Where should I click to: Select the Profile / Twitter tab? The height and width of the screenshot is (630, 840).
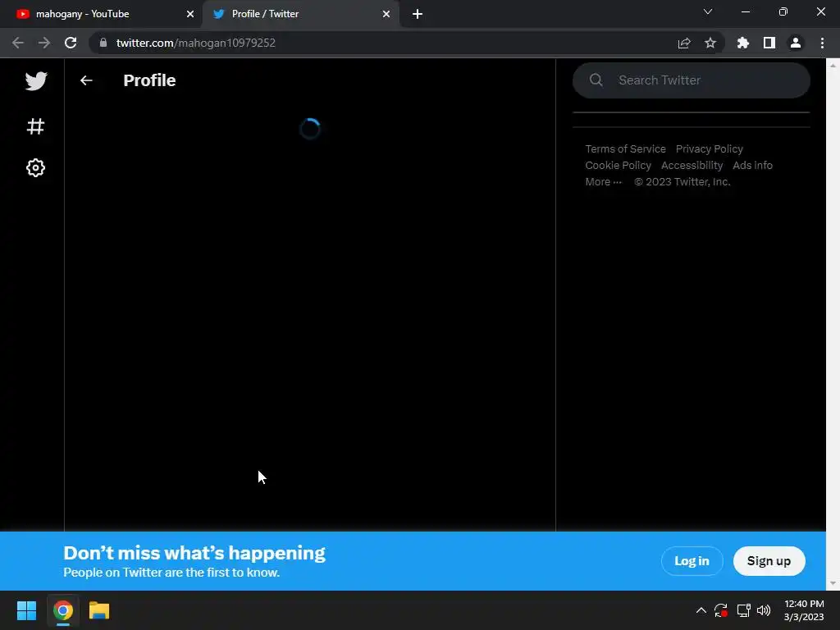301,14
